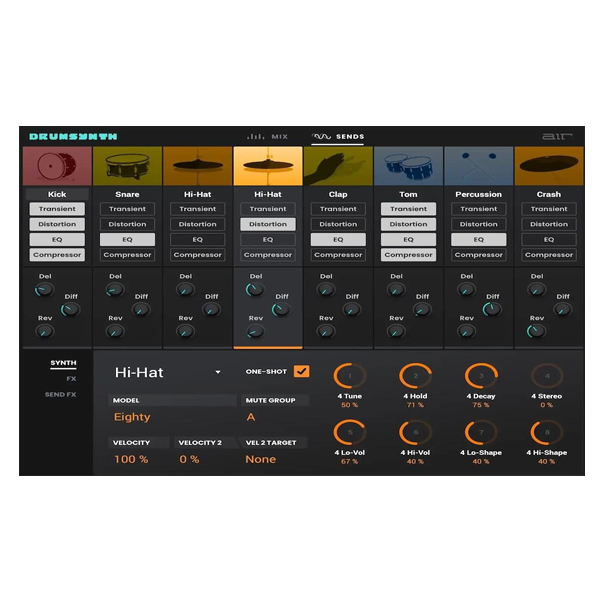Image resolution: width=600 pixels, height=600 pixels.
Task: Click the 4 Lo-Shape macro knob
Action: point(481,432)
